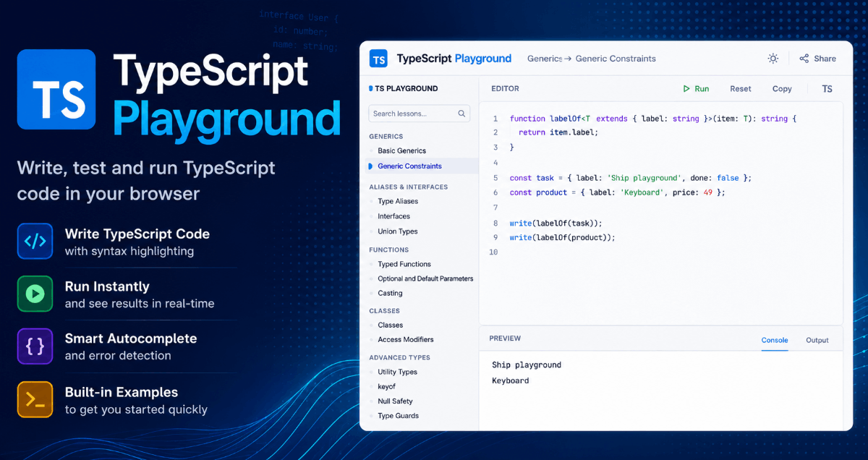Click the TS language label in the editor toolbar
This screenshot has height=460, width=868.
(827, 89)
